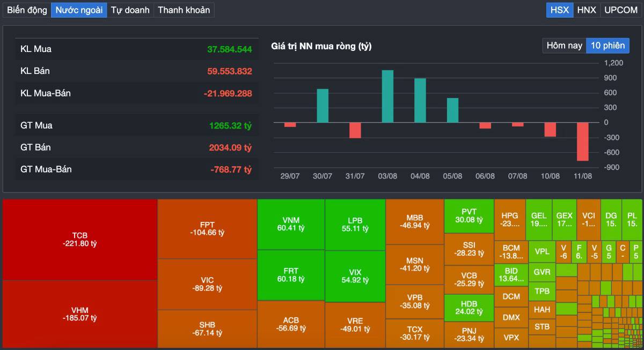Select the MSN -41.20 tỷ tile
The width and height of the screenshot is (644, 350).
(414, 264)
